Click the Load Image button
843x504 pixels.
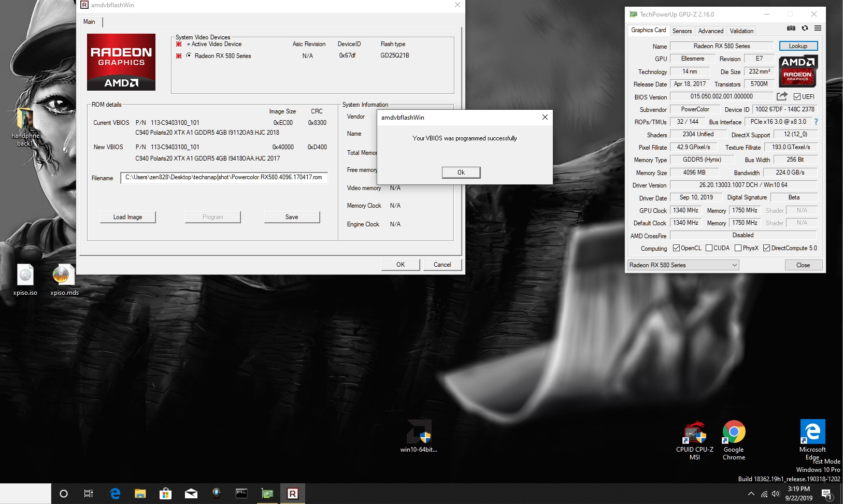coord(127,217)
